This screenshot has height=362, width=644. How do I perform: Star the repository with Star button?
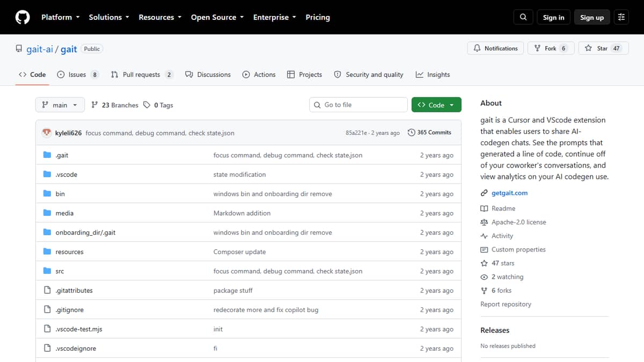coord(603,48)
